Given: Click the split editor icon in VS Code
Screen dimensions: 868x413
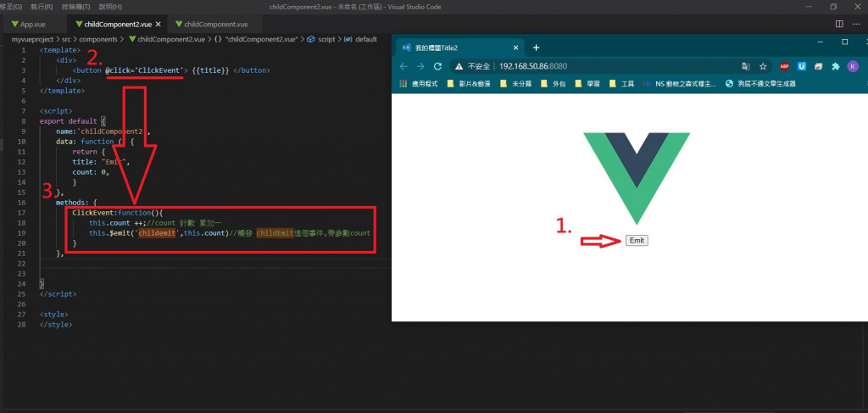Looking at the screenshot, I should (839, 24).
